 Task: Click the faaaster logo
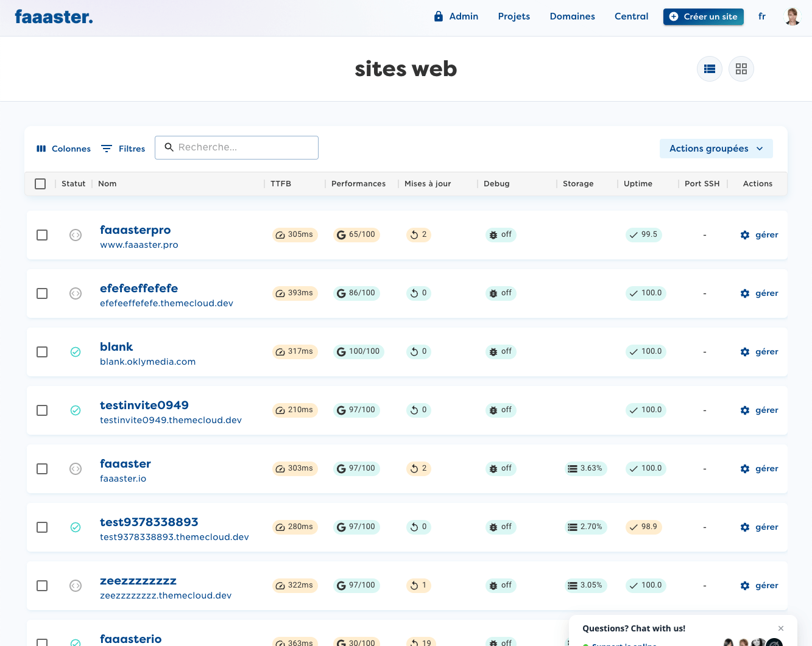click(54, 16)
